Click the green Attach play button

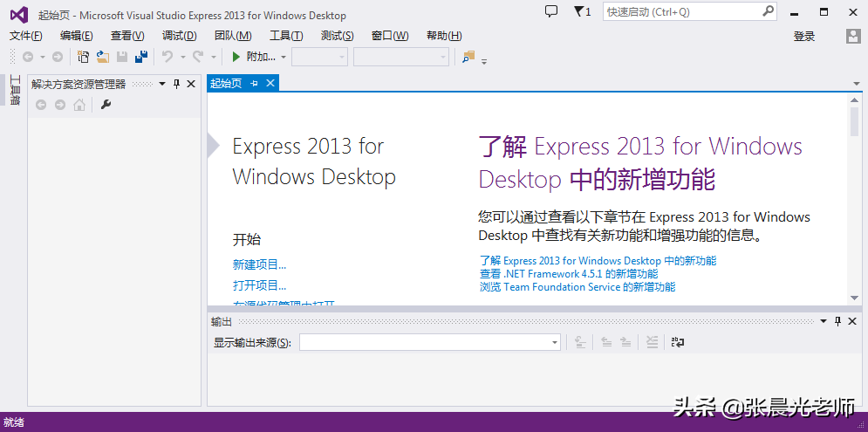point(236,57)
